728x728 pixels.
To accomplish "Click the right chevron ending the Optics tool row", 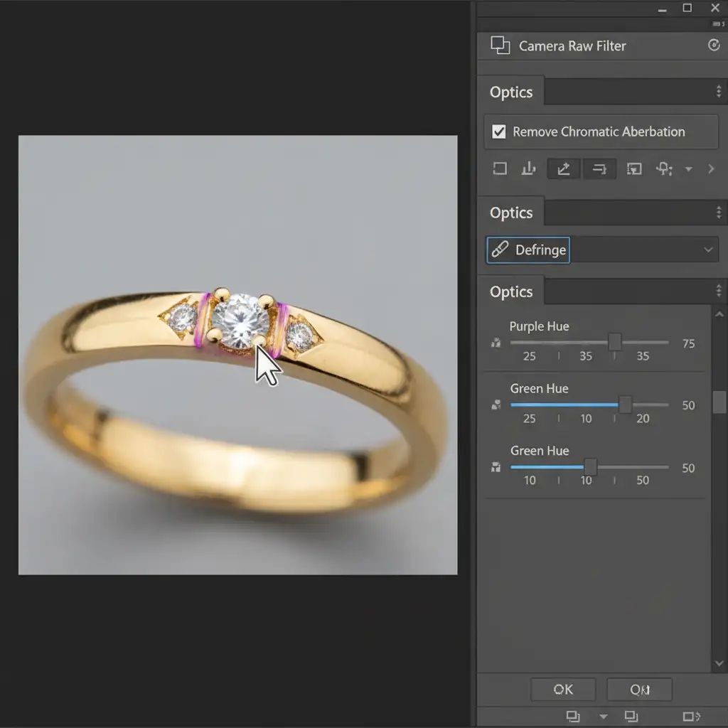I will click(x=711, y=169).
